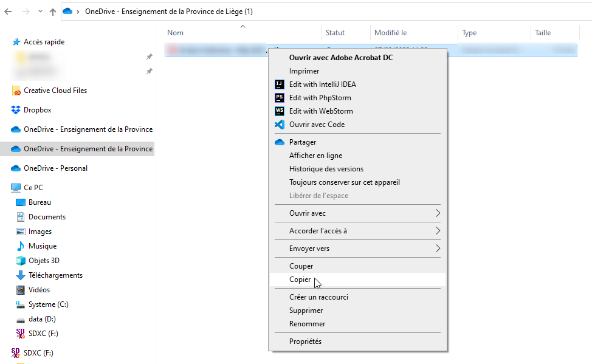
Task: Expand the Envoyer vers submenu arrow
Action: [438, 249]
